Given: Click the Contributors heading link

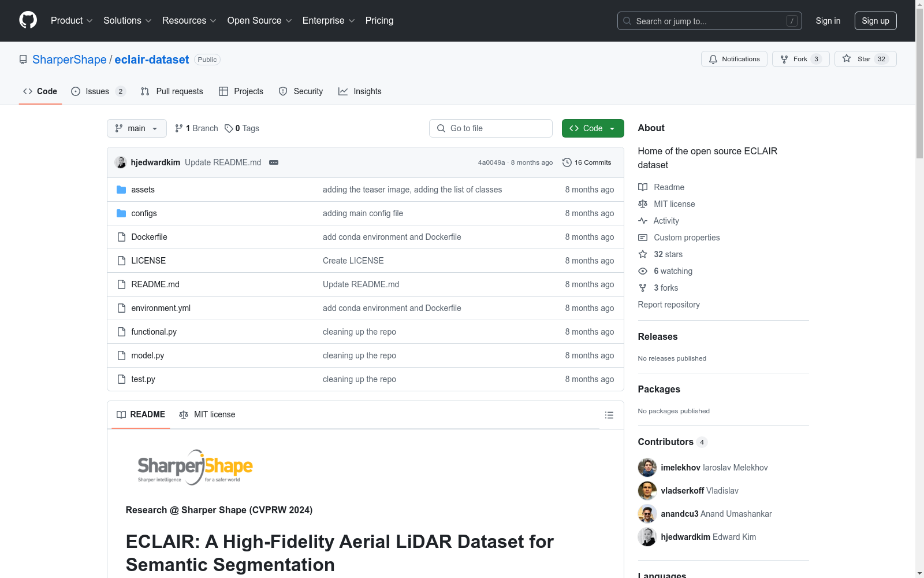Looking at the screenshot, I should [673, 442].
